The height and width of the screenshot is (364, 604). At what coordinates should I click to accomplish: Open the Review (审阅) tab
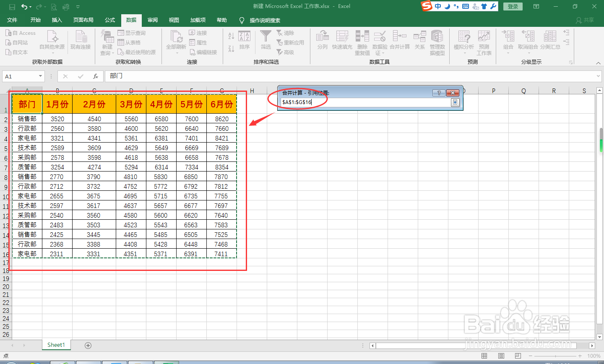tap(153, 20)
